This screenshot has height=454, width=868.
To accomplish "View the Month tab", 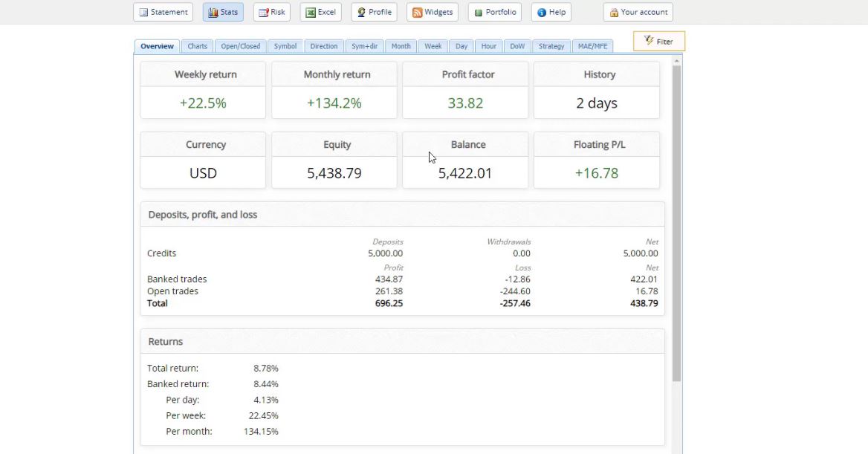I will pos(401,46).
